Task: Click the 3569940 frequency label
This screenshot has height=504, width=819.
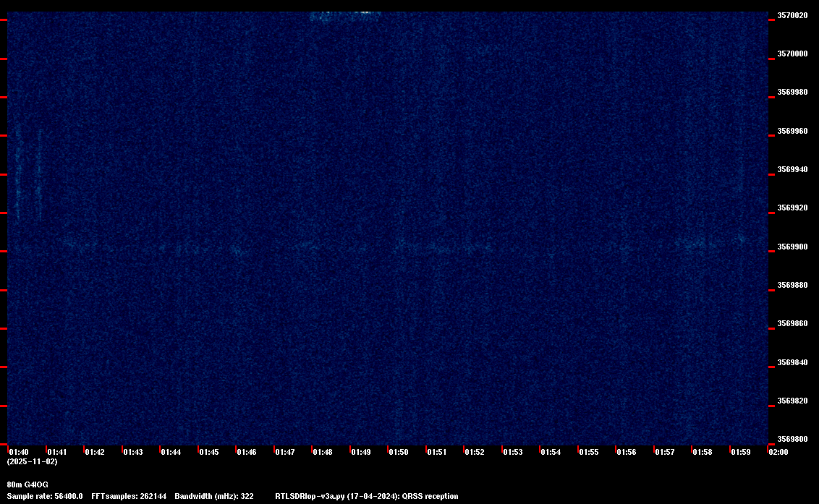Action: coord(792,169)
